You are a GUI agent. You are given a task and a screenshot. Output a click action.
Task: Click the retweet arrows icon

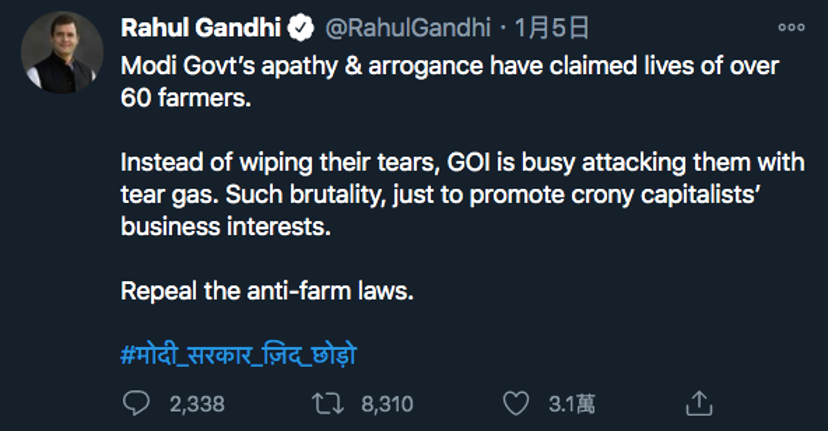(x=327, y=403)
